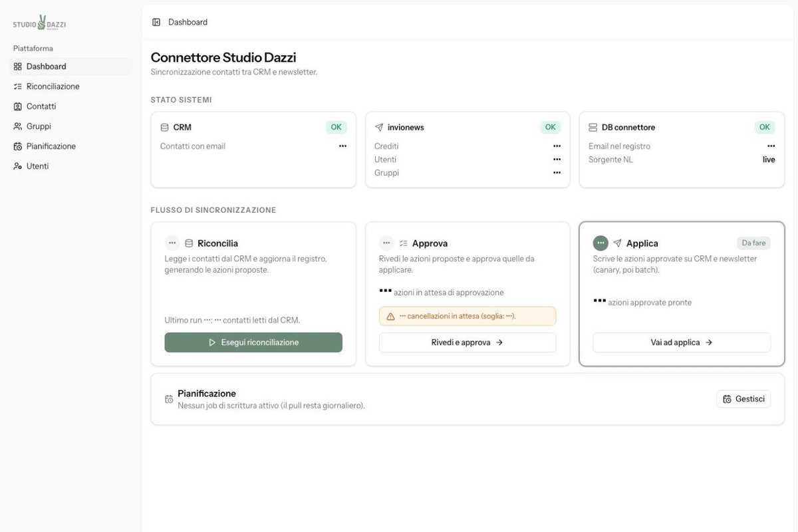Click Nessun job di scrittura attivo text

tap(271, 406)
